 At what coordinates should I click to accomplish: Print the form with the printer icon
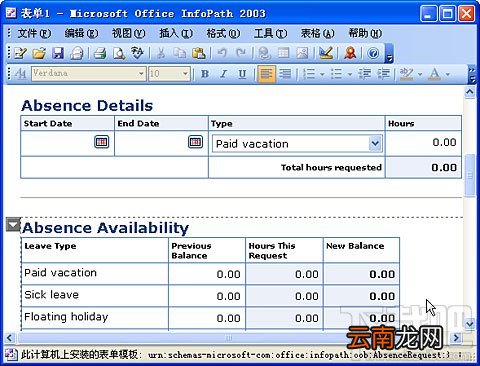click(100, 53)
